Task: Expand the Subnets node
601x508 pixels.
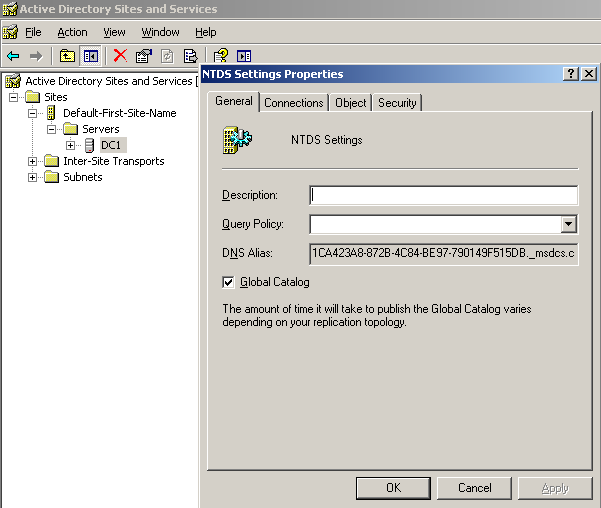Action: pyautogui.click(x=33, y=178)
